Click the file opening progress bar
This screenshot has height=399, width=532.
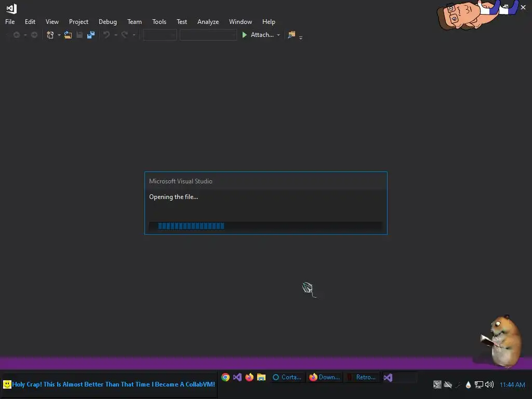[265, 226]
